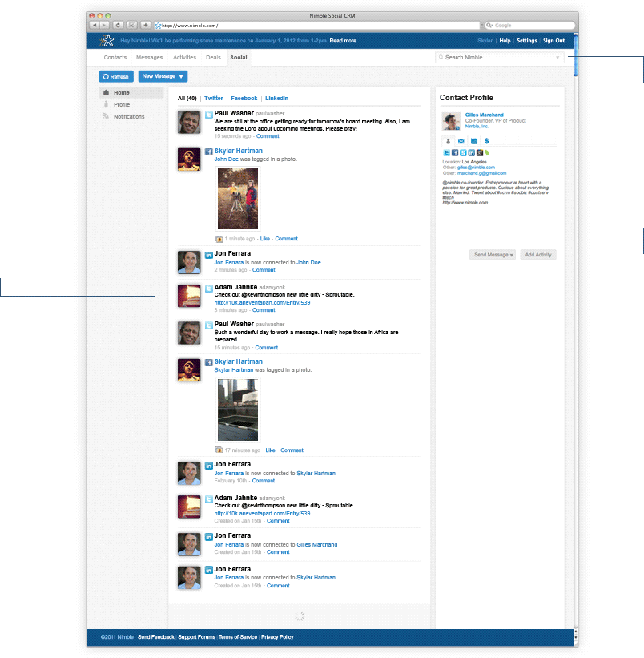Click the browser Google search magnifier icon
Image resolution: width=644 pixels, height=658 pixels.
point(489,25)
